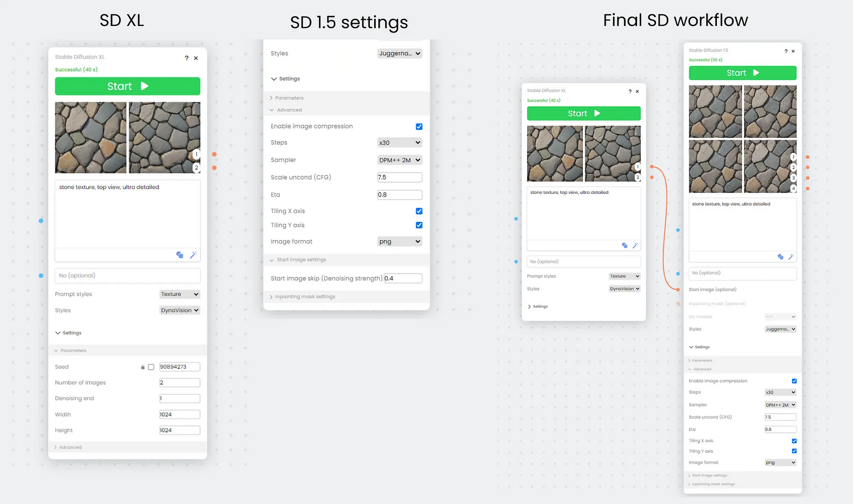Open the Prompt styles Texture dropdown in SD XL

click(180, 294)
